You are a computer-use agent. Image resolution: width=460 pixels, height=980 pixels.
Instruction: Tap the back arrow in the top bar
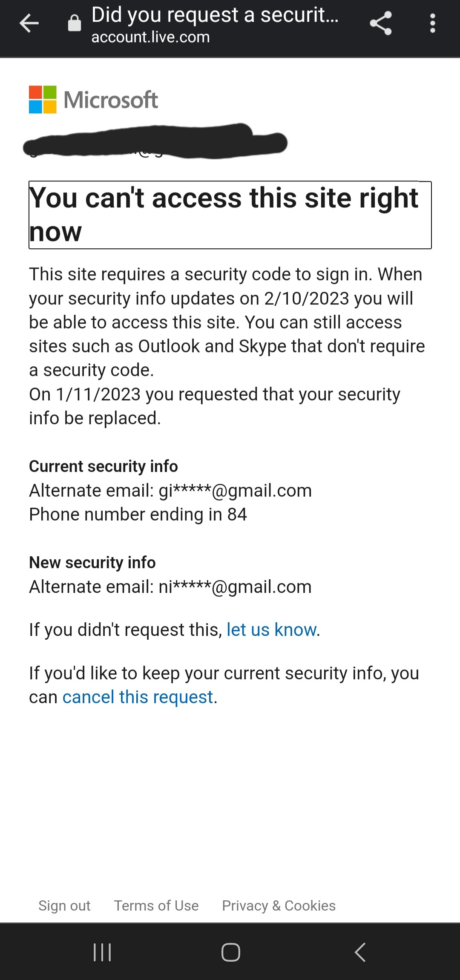[28, 24]
